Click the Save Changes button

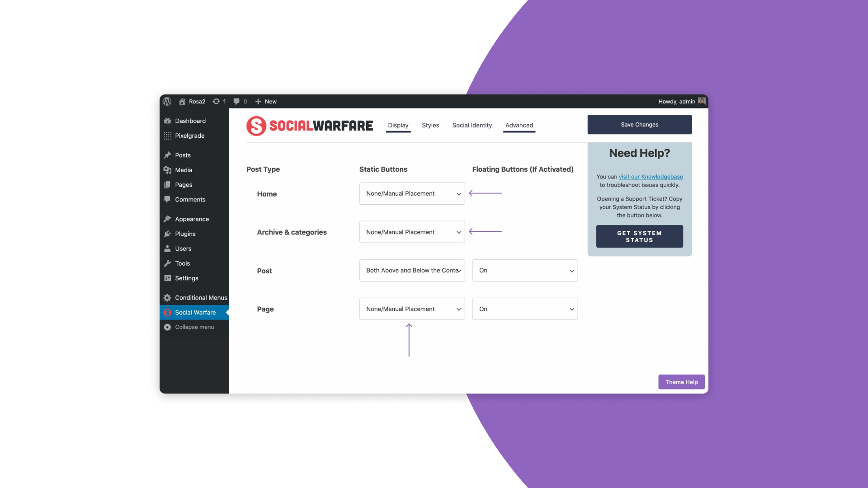tap(639, 125)
